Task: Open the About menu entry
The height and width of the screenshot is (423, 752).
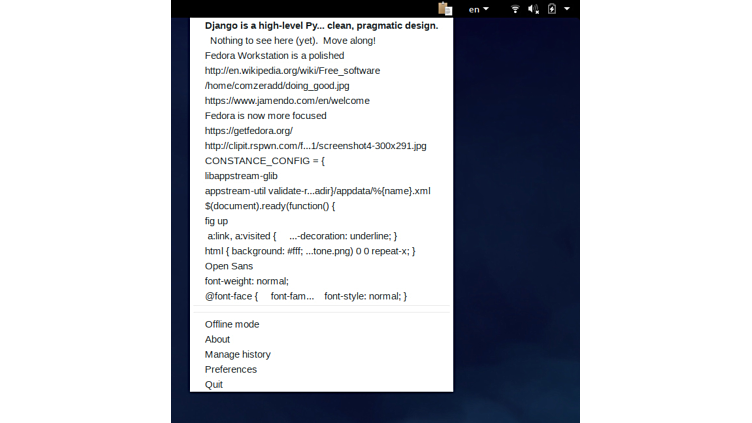Action: (217, 339)
